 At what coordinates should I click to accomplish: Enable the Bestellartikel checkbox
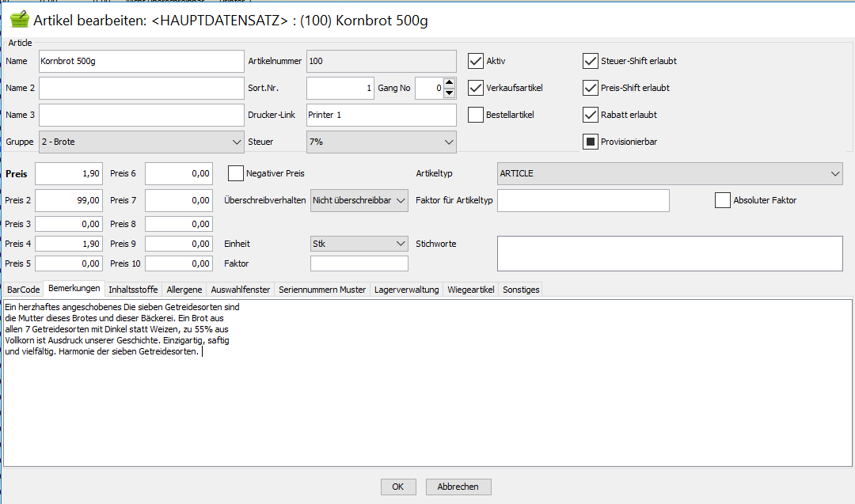[x=476, y=115]
